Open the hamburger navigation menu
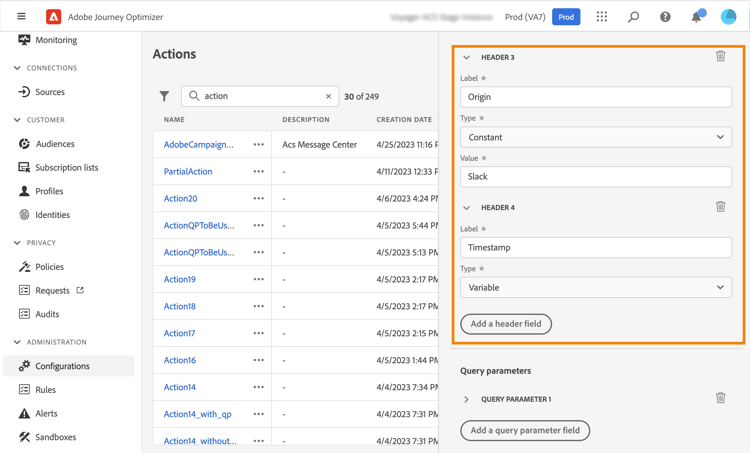Viewport: 750px width, 453px height. [21, 17]
